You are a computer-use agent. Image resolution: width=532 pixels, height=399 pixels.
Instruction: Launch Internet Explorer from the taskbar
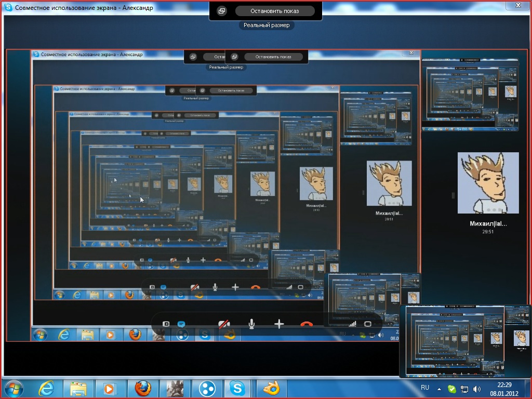(x=47, y=388)
